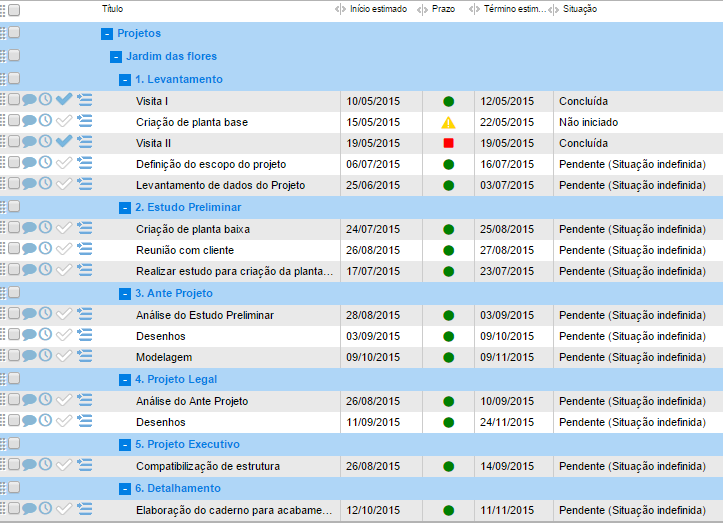Toggle completed checkmark for Visita I
Viewport: 723px width, 523px height.
pos(64,99)
